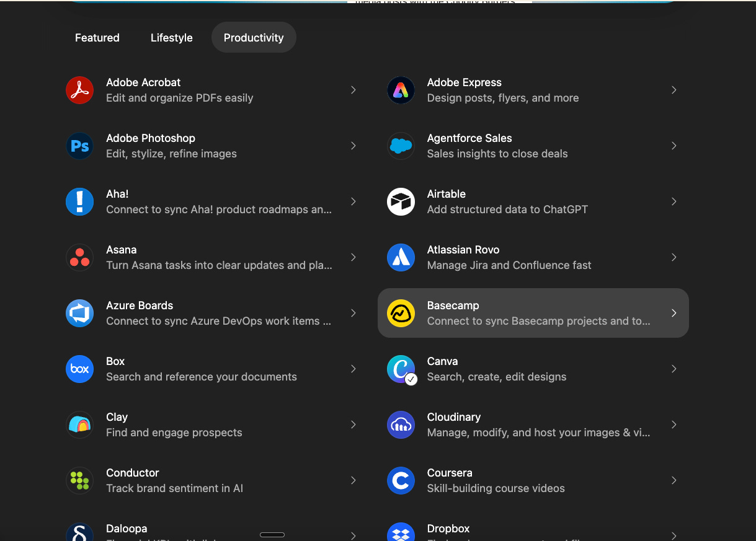Open the Azure Boards icon
Image resolution: width=756 pixels, height=541 pixels.
point(79,313)
